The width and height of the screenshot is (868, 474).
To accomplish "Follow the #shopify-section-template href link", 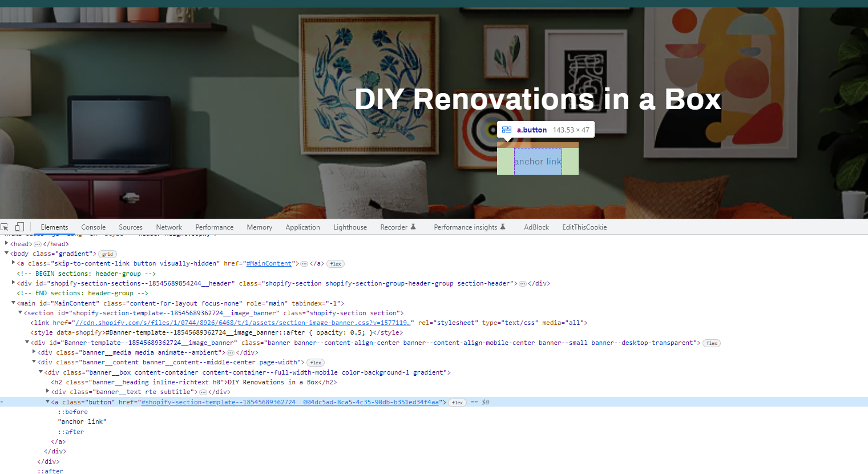I will point(290,402).
